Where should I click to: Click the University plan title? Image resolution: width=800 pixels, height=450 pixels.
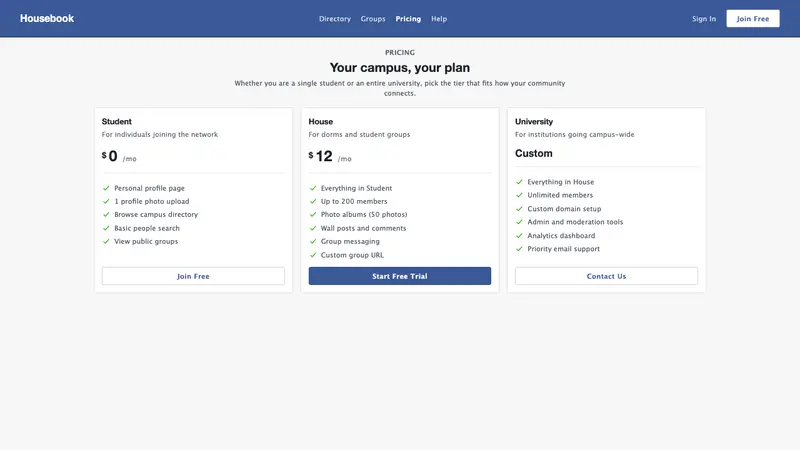(534, 121)
